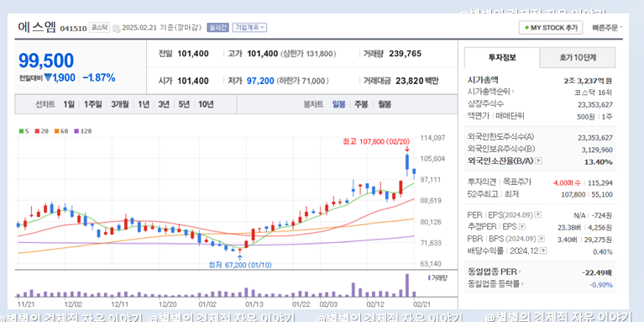
Task: Click the 최고 107,800 (02/20) label
Action: pos(376,141)
